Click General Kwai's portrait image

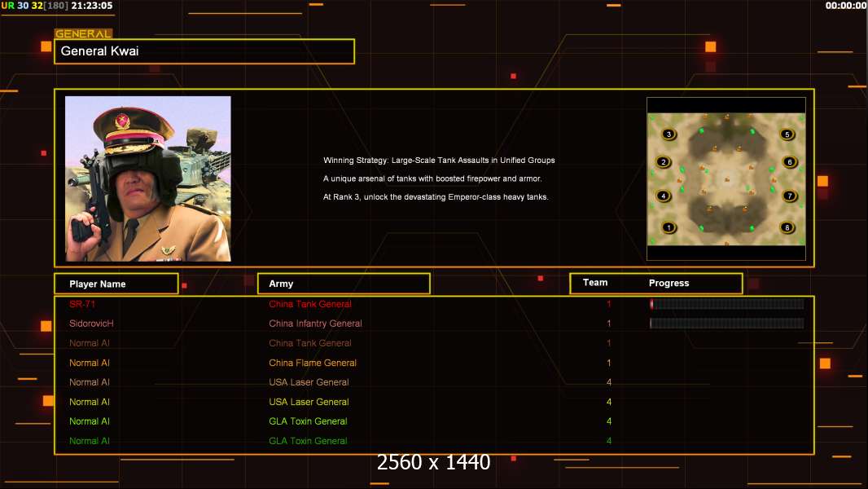(x=147, y=178)
